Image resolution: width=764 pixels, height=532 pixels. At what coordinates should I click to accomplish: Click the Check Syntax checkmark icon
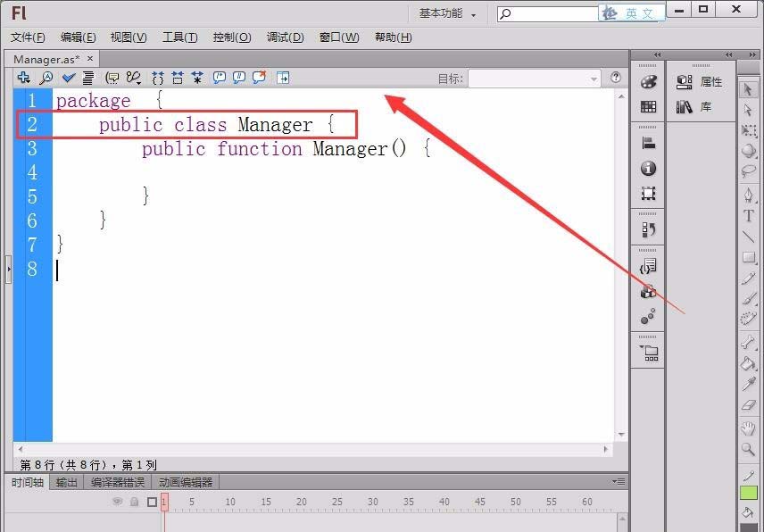pyautogui.click(x=67, y=78)
